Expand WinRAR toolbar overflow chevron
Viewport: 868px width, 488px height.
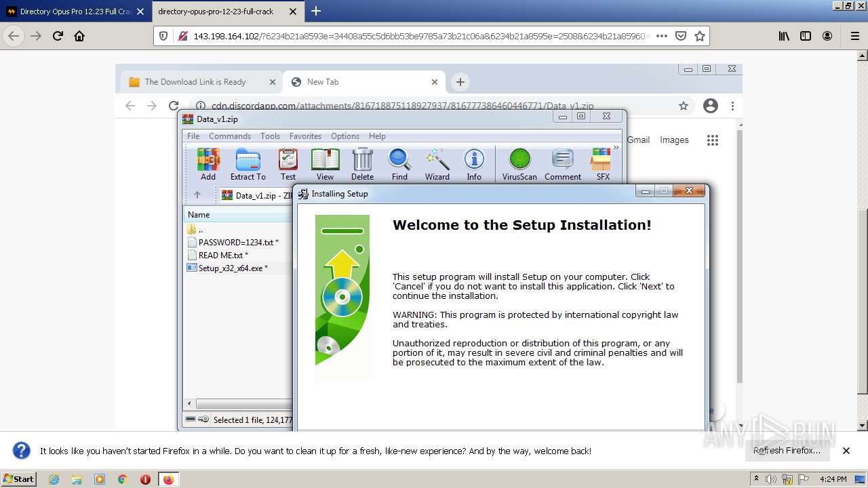[x=616, y=147]
